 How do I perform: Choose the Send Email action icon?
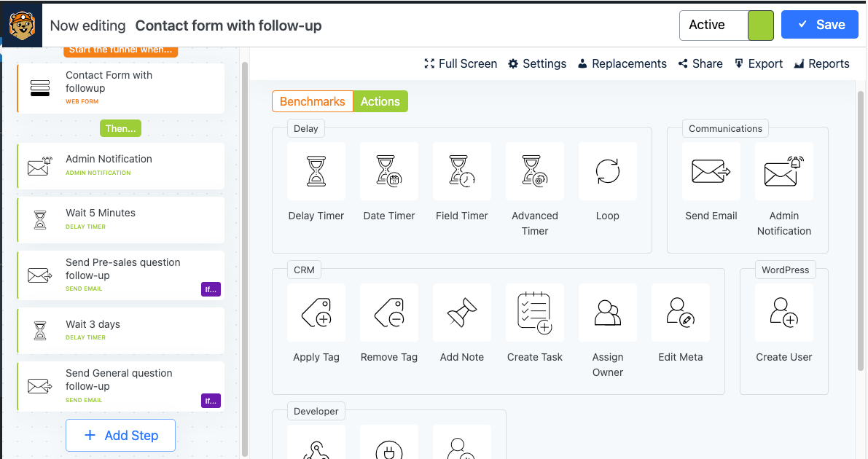tap(711, 171)
